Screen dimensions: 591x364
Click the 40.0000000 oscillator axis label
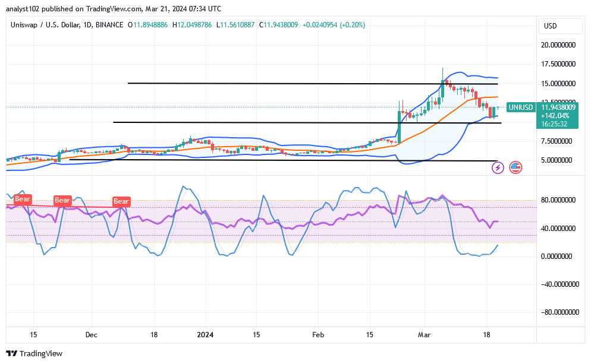pos(558,229)
